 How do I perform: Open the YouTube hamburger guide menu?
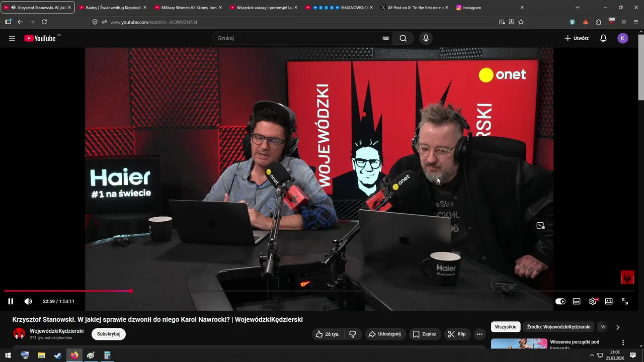(12, 38)
